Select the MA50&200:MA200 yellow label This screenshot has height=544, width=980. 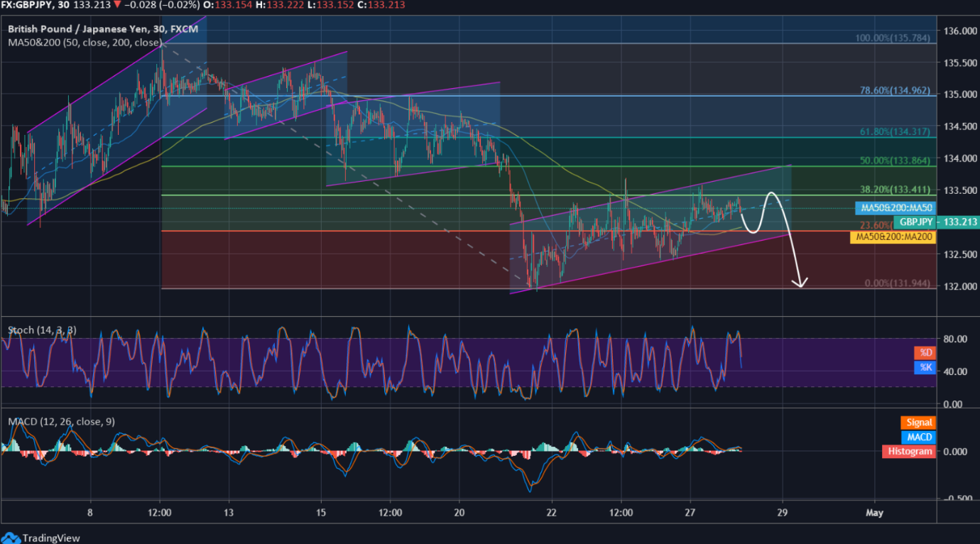(893, 236)
